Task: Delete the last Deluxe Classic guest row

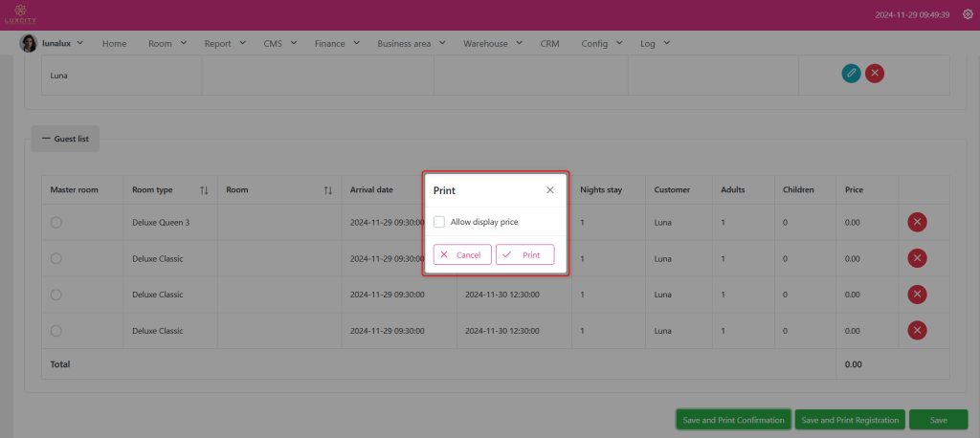Action: tap(917, 330)
